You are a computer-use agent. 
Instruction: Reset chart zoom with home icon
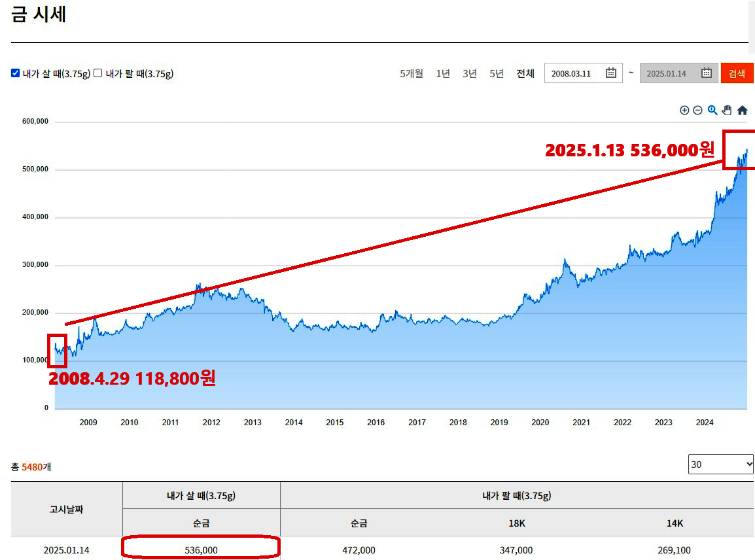(742, 111)
